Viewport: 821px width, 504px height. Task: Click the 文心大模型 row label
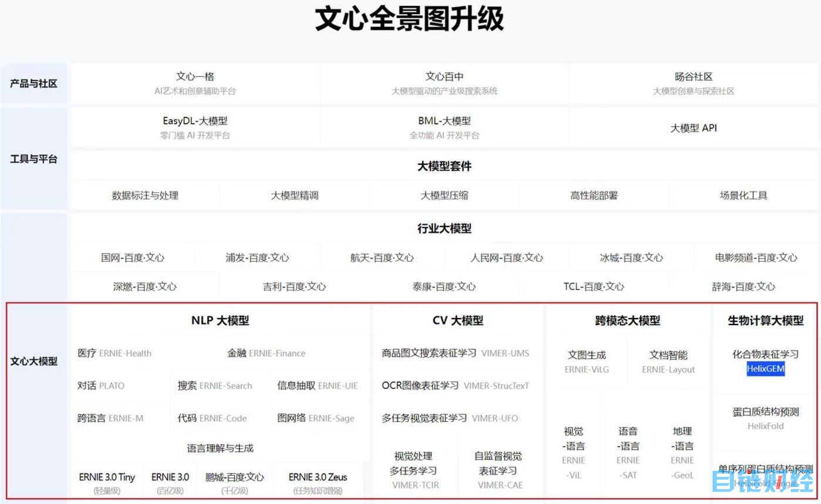coord(33,361)
